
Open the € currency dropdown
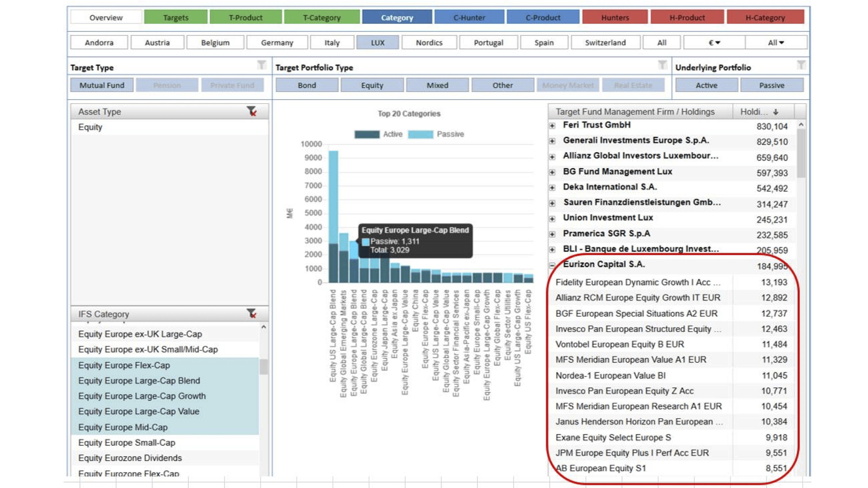[x=714, y=43]
